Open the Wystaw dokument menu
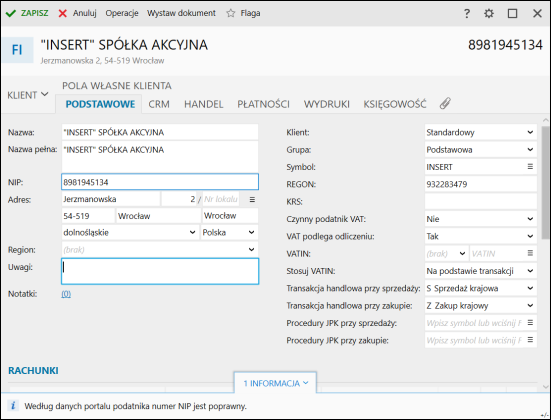The height and width of the screenshot is (420, 551). click(x=181, y=13)
